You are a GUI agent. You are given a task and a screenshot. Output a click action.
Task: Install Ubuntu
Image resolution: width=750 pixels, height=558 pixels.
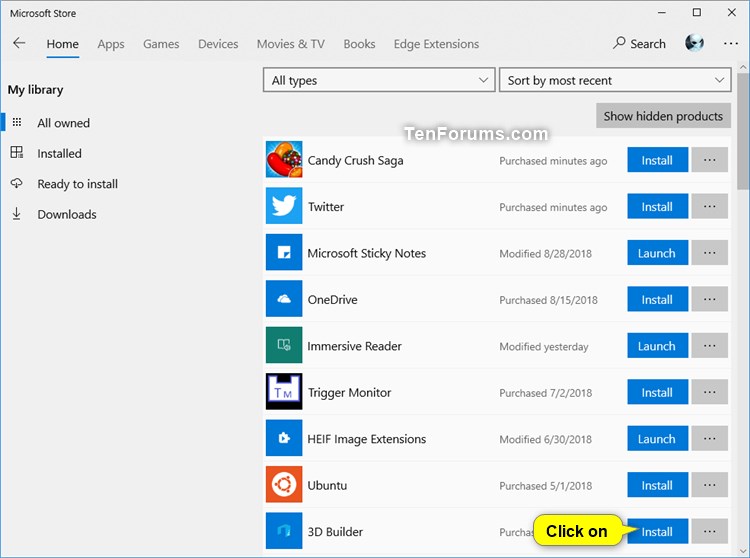(x=657, y=484)
